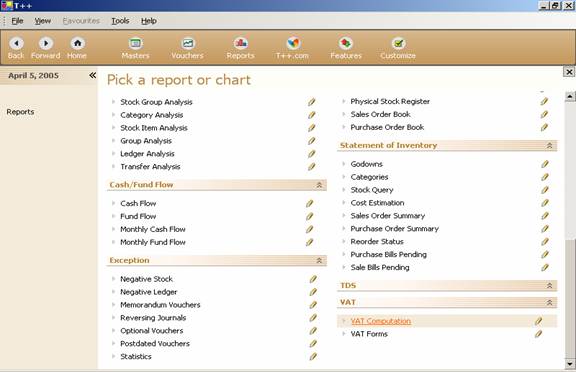Click the Back navigation arrow icon

click(16, 43)
